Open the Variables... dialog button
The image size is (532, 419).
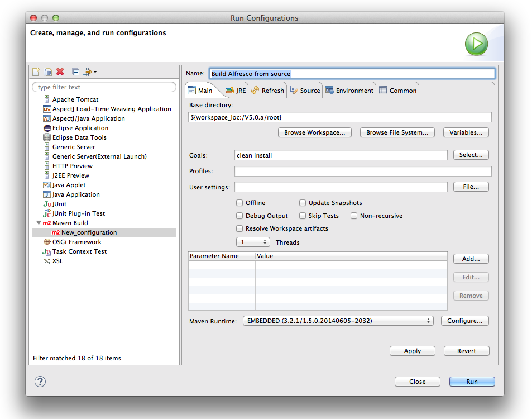(x=466, y=132)
